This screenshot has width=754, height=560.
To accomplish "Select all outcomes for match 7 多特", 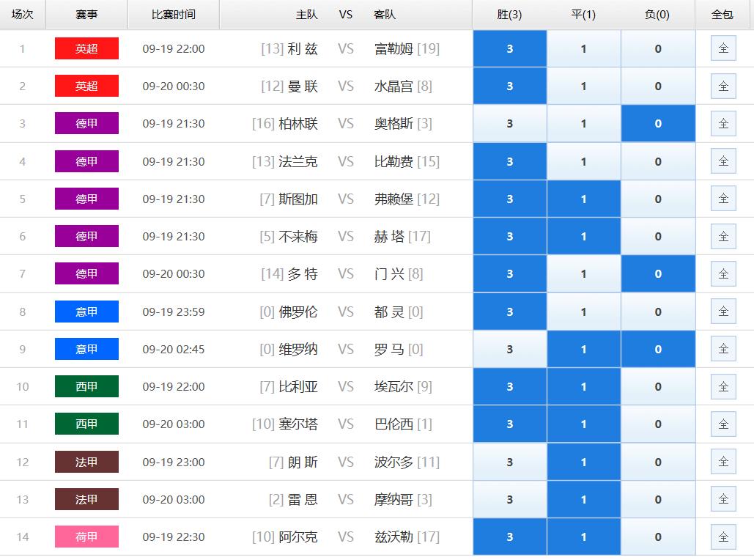I will coord(723,273).
